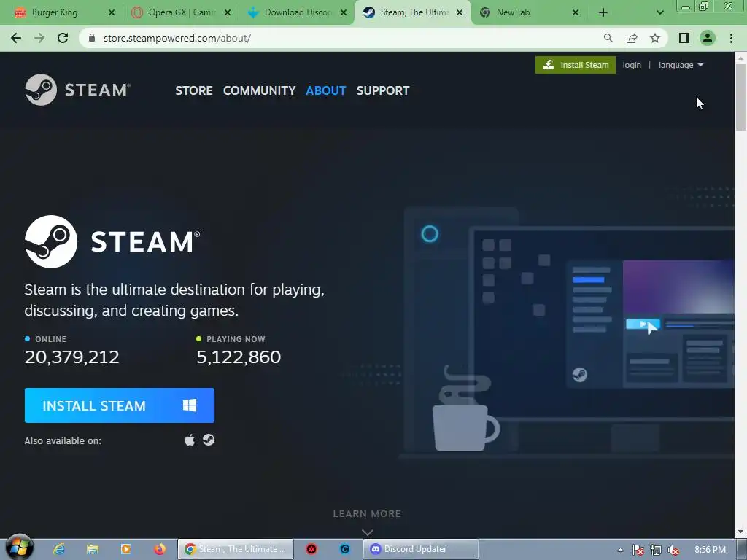Open the tab search chevron
Image resolution: width=747 pixels, height=560 pixels.
[659, 12]
